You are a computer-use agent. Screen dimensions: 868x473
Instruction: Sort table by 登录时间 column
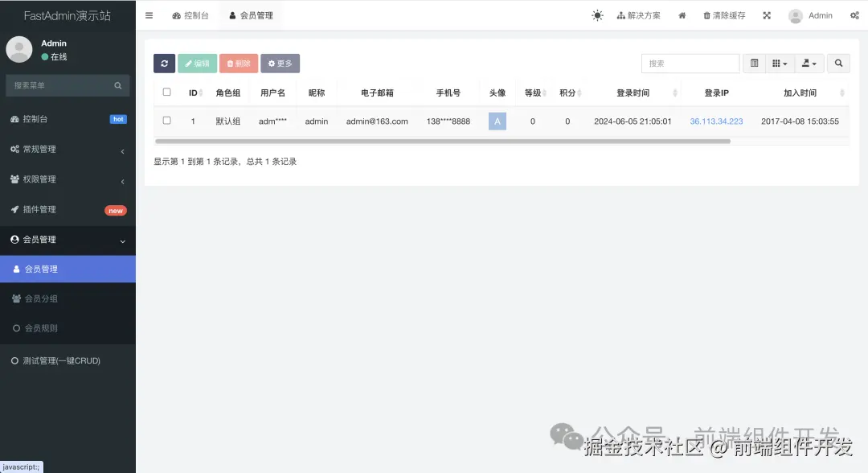(x=633, y=93)
